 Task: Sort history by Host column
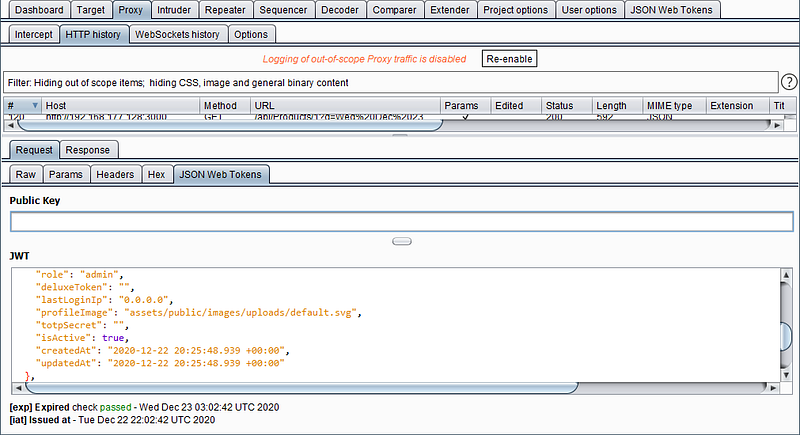120,106
